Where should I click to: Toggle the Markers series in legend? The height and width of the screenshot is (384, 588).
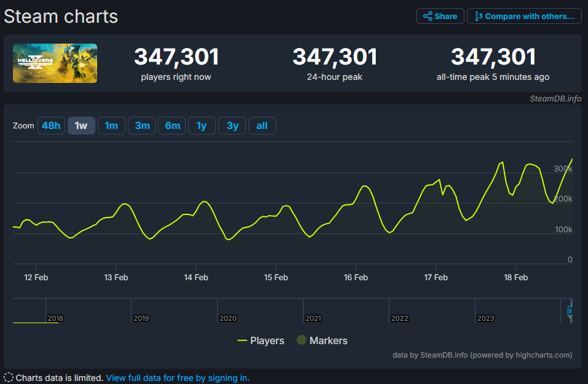(x=322, y=340)
